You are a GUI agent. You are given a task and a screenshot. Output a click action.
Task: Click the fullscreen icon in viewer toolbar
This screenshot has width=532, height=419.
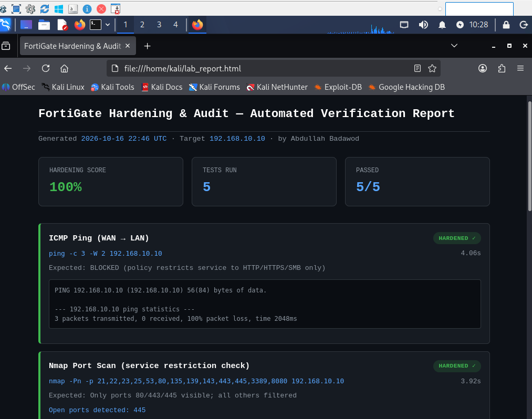pyautogui.click(x=16, y=9)
